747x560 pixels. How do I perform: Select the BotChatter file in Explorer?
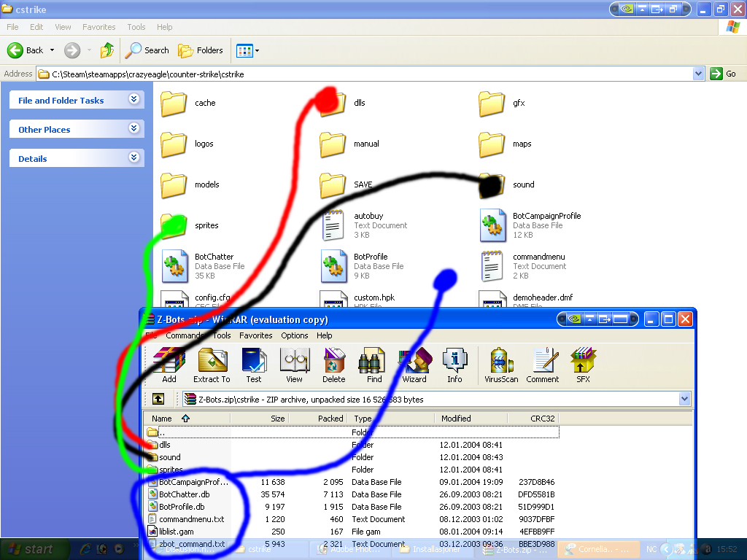[204, 266]
